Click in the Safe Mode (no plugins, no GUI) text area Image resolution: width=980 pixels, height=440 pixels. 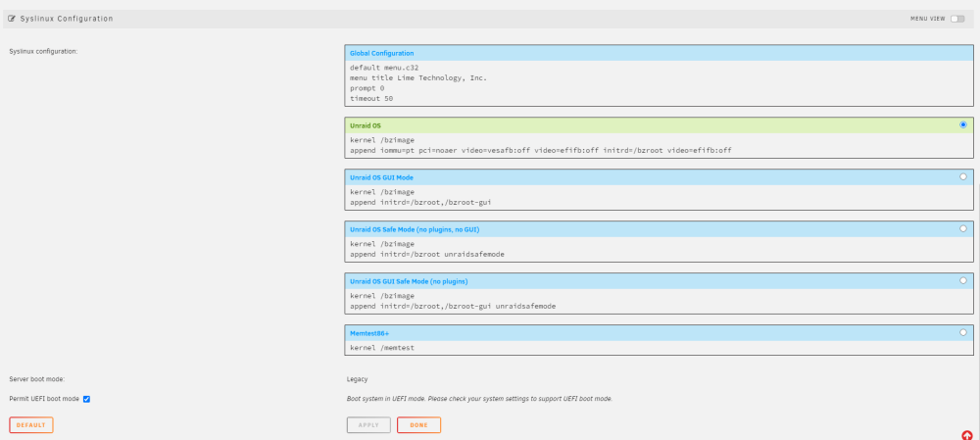click(659, 249)
